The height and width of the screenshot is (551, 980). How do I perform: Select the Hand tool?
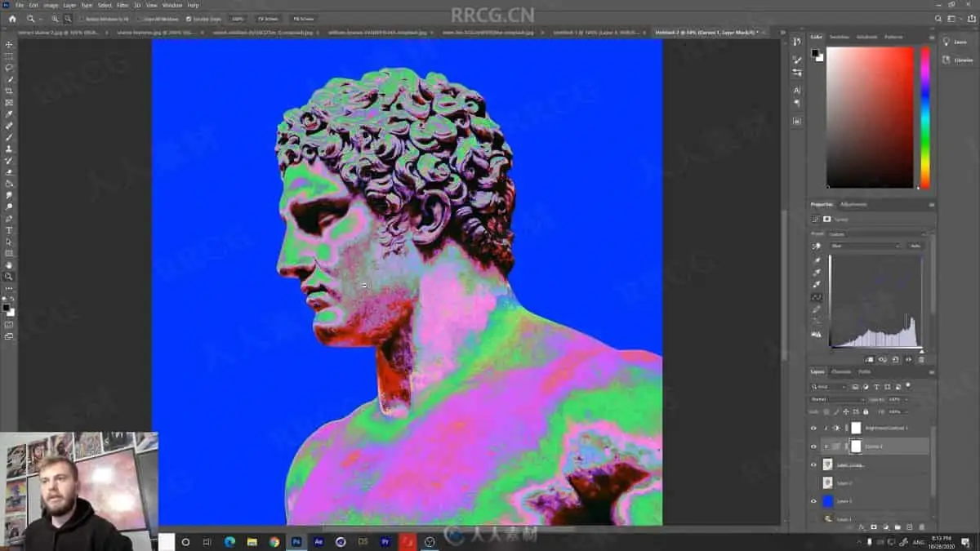coord(9,265)
